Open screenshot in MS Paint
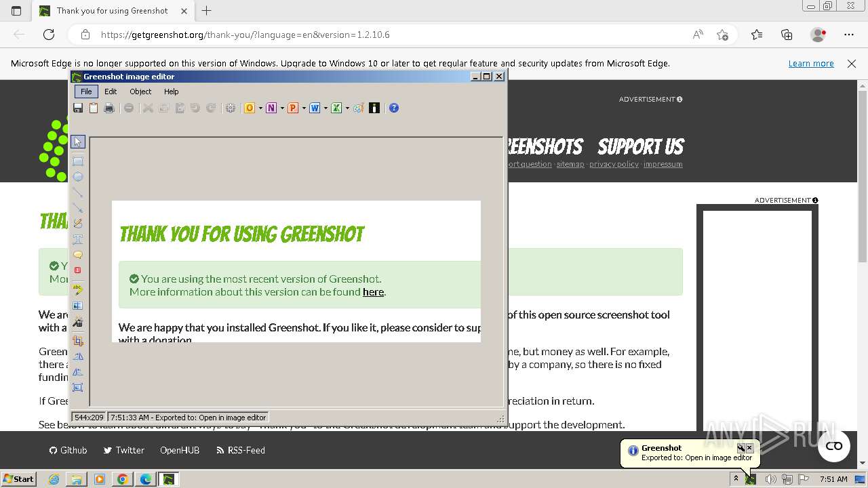Screen dimensions: 868x488 359,108
